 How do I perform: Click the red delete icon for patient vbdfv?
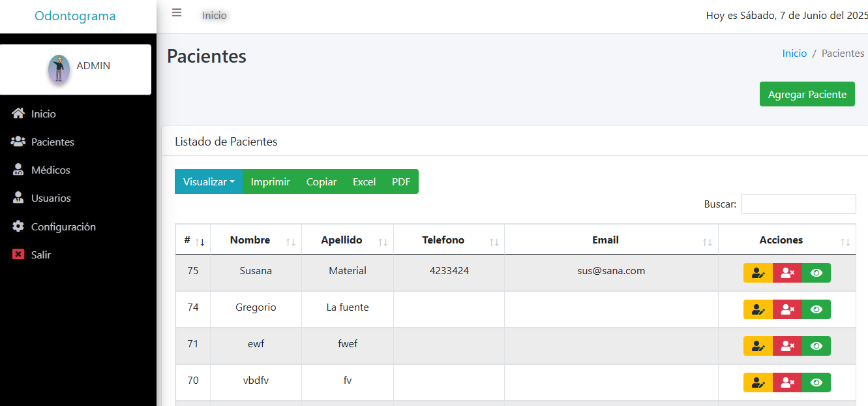pyautogui.click(x=787, y=383)
